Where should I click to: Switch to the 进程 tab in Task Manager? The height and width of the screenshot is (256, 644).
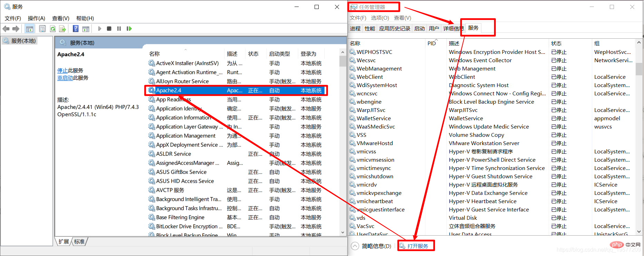tap(355, 29)
